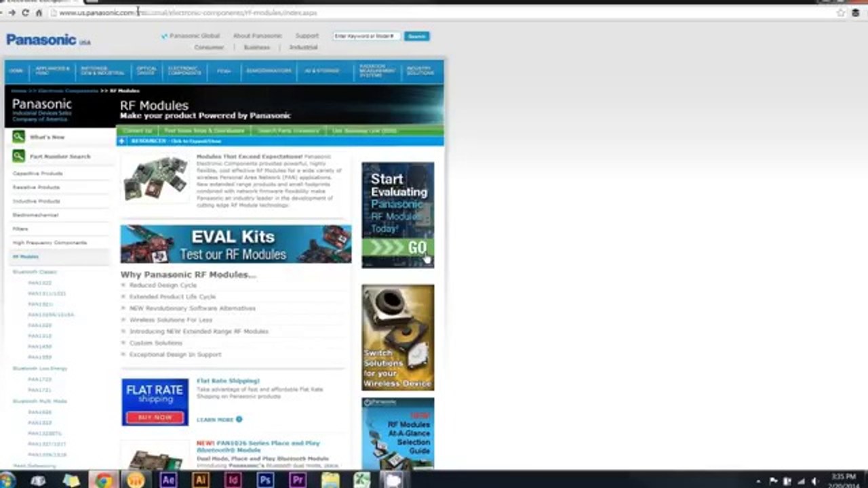The width and height of the screenshot is (868, 488).
Task: Click the Contact Us green tab
Action: 138,131
